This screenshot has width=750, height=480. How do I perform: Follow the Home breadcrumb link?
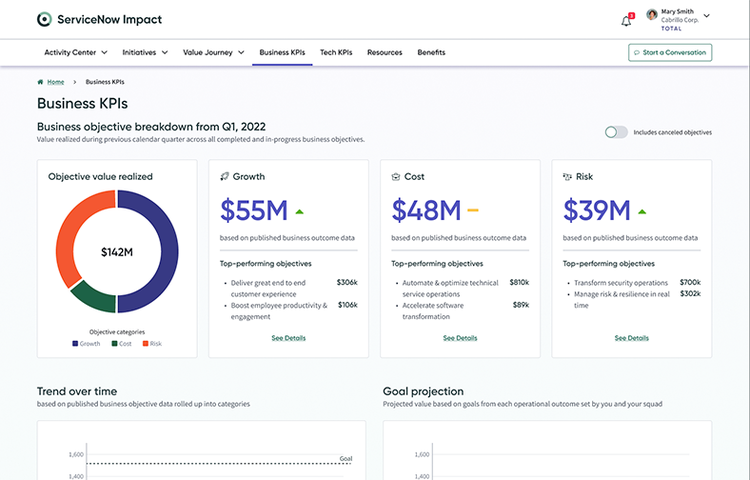[x=55, y=82]
